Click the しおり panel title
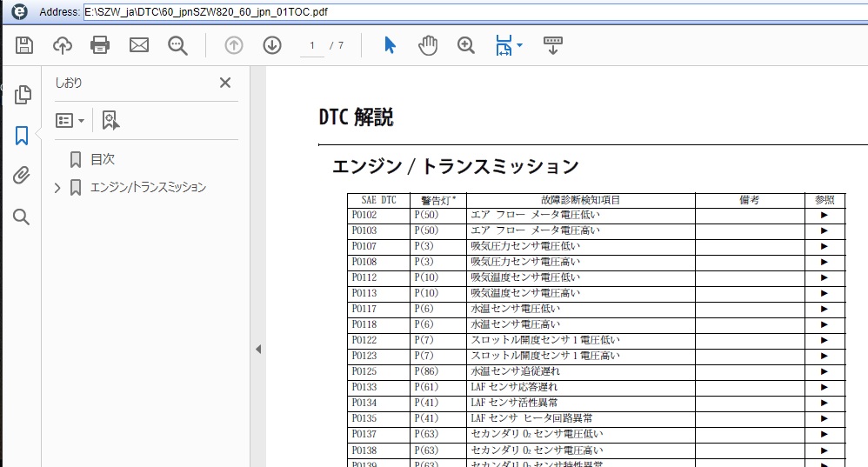 (68, 83)
